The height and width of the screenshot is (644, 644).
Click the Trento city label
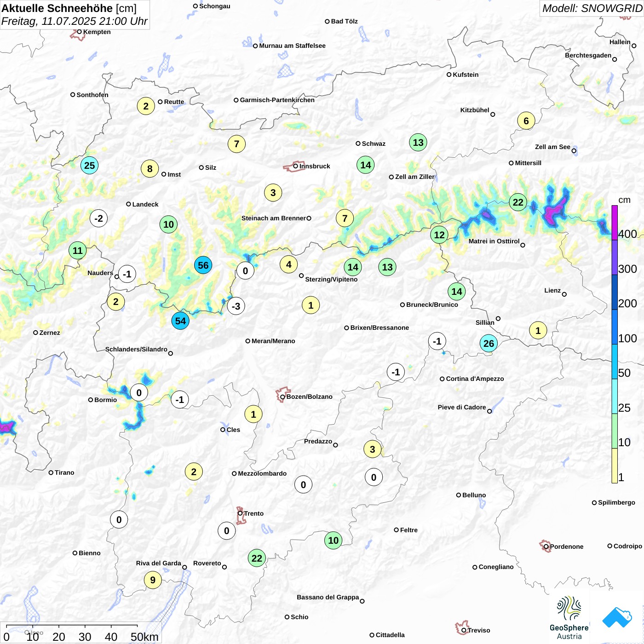254,513
